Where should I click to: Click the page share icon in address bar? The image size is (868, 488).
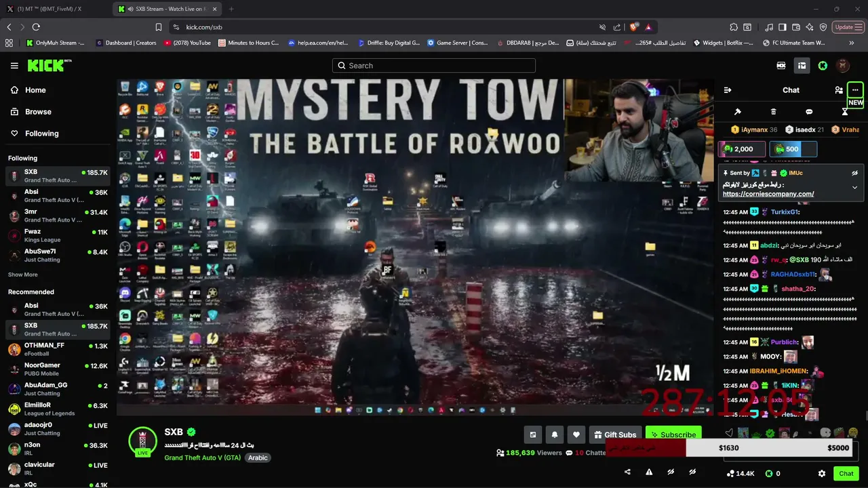click(x=616, y=27)
